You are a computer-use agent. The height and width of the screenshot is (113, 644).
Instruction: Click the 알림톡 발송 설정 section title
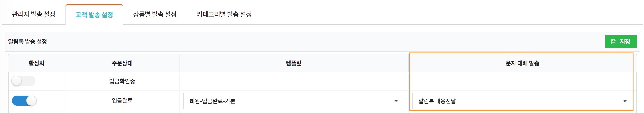[x=27, y=41]
